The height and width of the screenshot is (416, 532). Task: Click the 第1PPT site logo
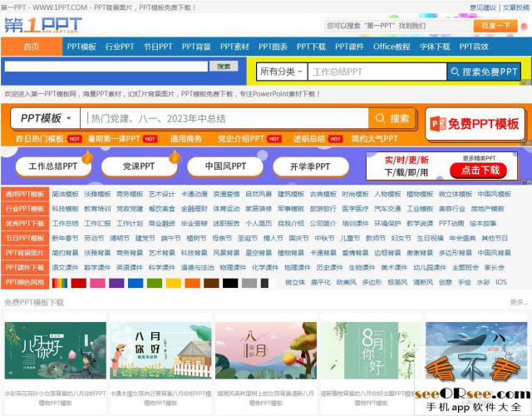(46, 26)
